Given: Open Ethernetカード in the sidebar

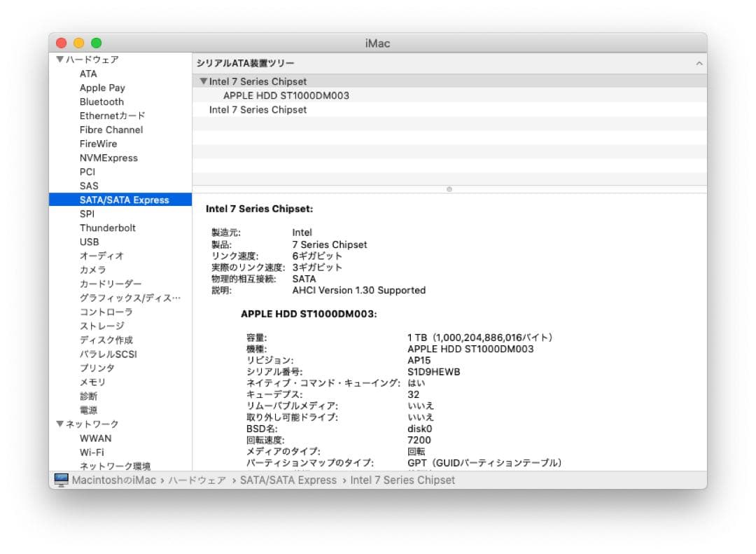Looking at the screenshot, I should pyautogui.click(x=112, y=116).
